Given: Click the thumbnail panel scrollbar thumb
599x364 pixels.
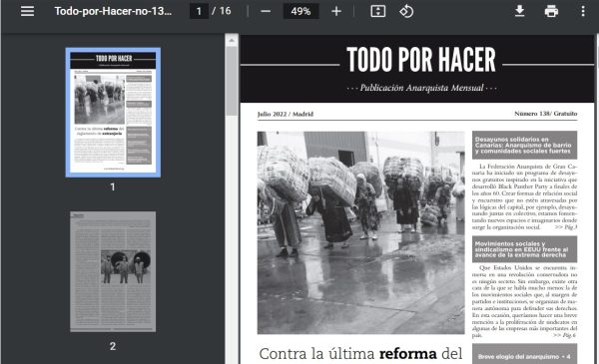Looking at the screenshot, I should (232, 81).
